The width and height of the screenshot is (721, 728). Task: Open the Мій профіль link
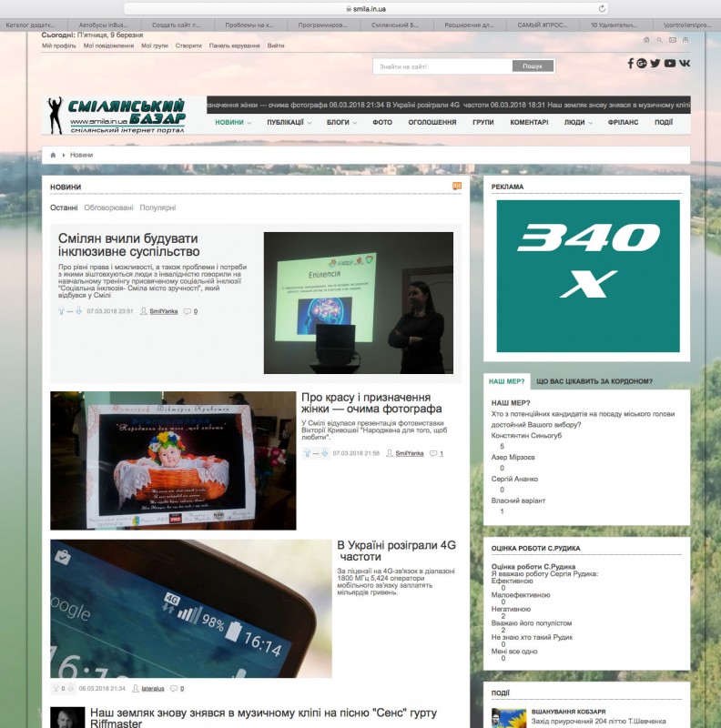tap(59, 46)
